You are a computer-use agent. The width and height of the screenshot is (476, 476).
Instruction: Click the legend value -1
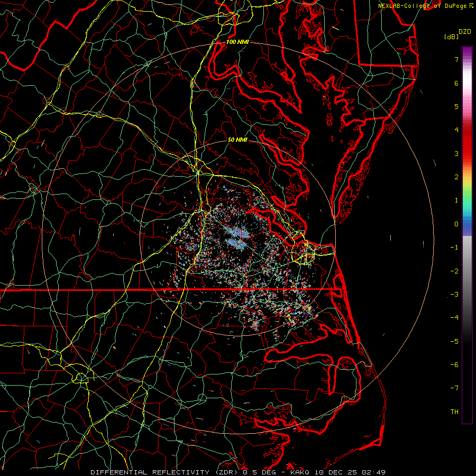(x=454, y=248)
